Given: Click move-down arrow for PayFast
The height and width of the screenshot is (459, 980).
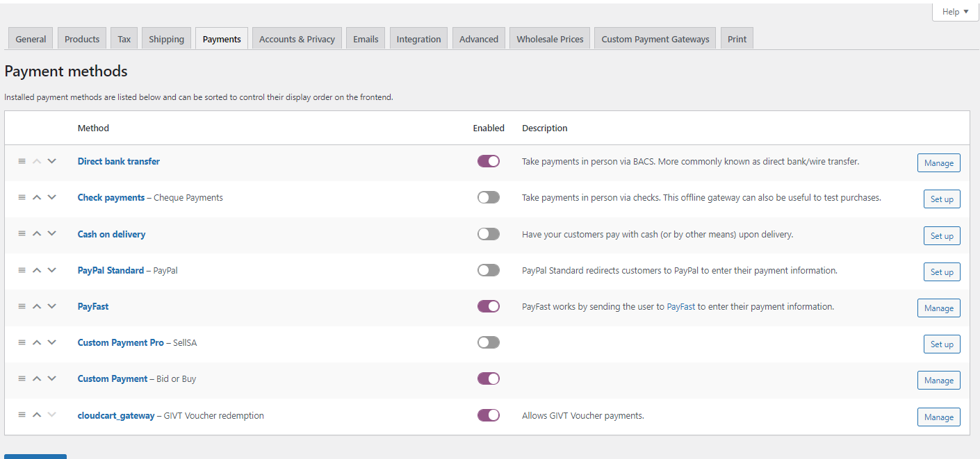Looking at the screenshot, I should [51, 306].
